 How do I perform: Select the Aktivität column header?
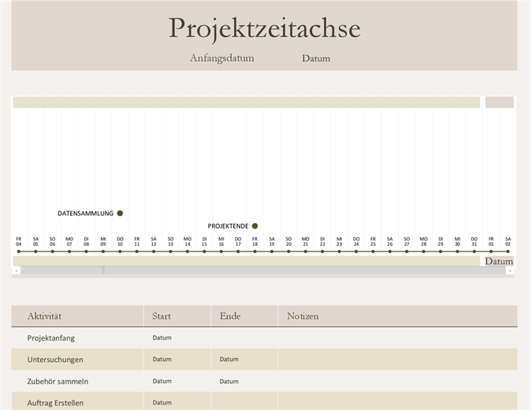(x=77, y=316)
